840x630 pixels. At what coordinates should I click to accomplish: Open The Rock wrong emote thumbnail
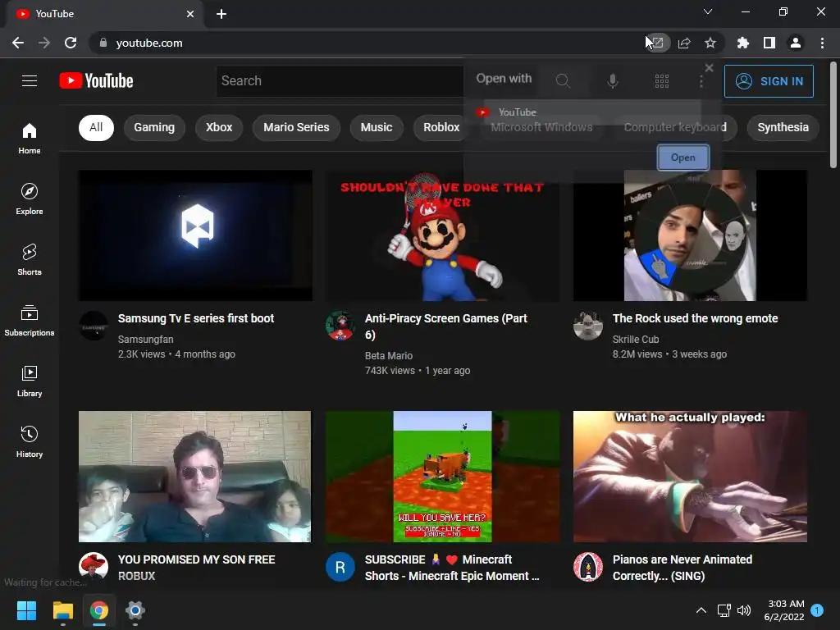click(x=690, y=235)
